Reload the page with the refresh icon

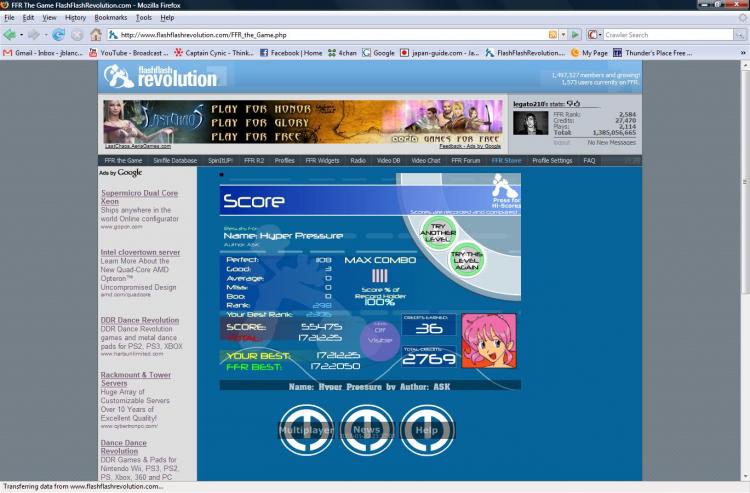(x=58, y=34)
